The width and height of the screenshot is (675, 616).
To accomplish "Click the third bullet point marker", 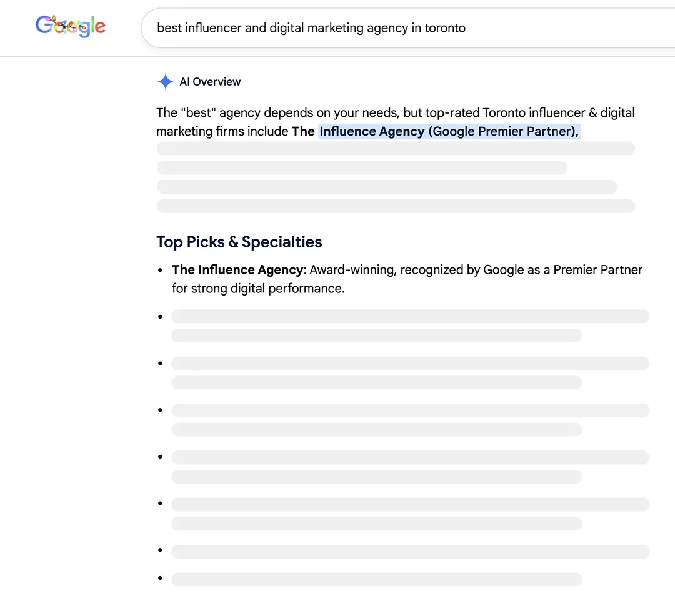I will [x=160, y=363].
